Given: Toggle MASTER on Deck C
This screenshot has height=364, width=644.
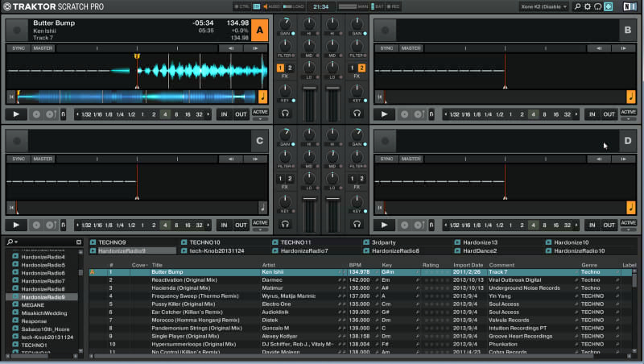Looking at the screenshot, I should [x=43, y=159].
